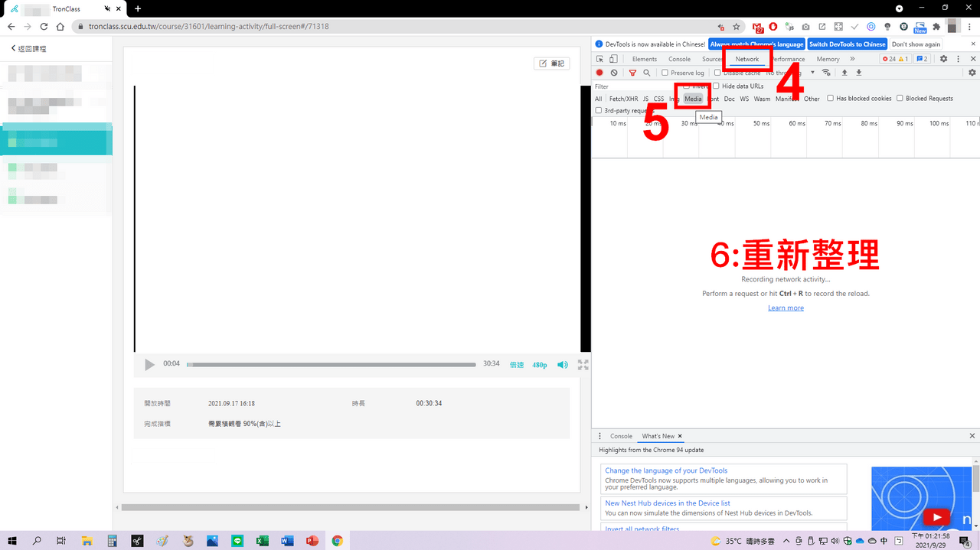Open the drawer Console tab at bottom
Screen dimensions: 980x550
tap(621, 436)
